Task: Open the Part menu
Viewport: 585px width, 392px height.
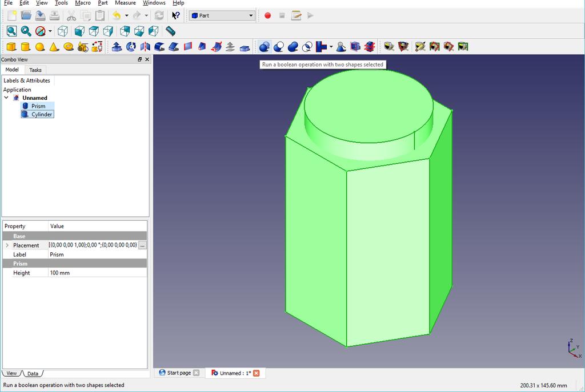Action: (103, 3)
